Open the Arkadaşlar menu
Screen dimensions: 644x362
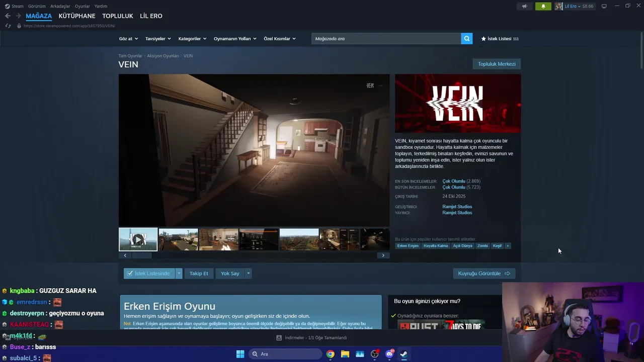coord(60,6)
